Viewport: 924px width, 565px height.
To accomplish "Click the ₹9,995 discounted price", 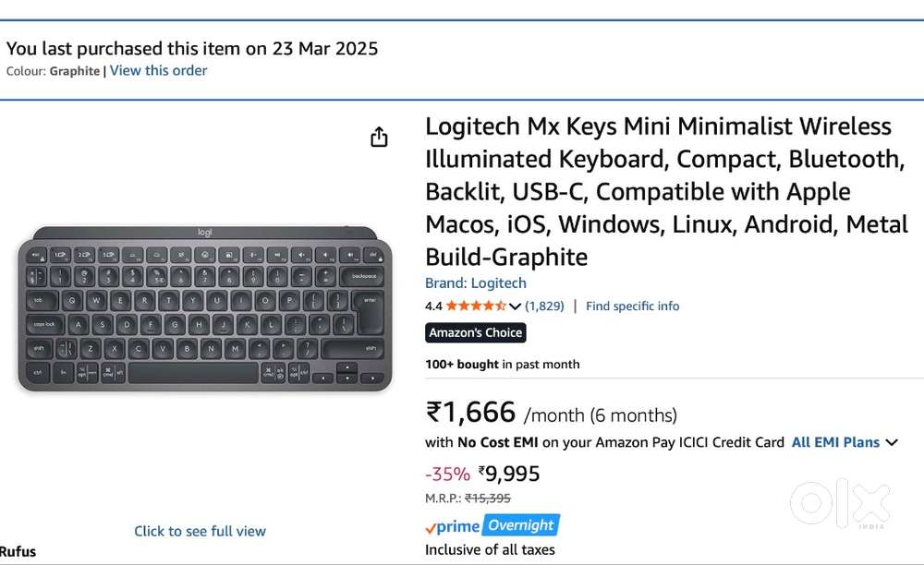I will point(509,474).
